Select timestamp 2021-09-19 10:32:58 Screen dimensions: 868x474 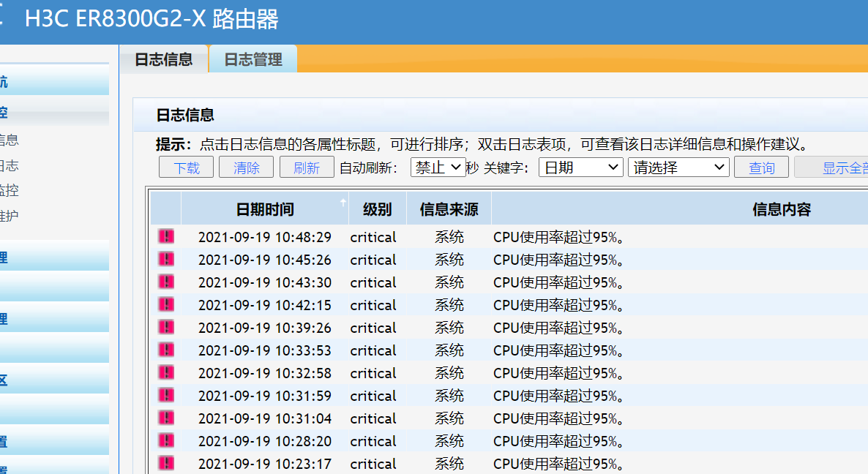tap(265, 373)
